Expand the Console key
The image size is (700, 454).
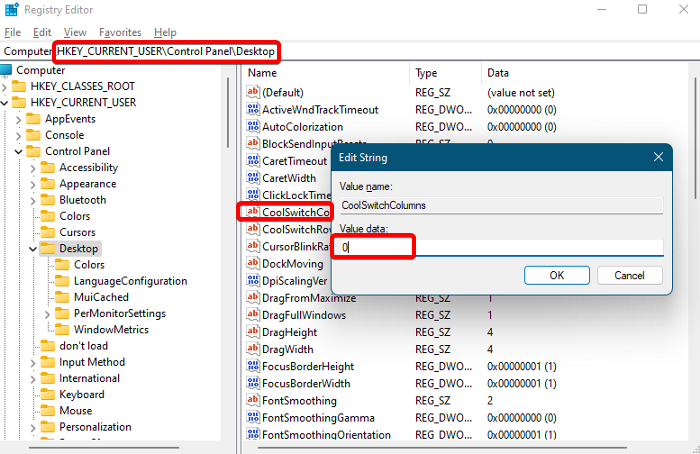click(18, 135)
